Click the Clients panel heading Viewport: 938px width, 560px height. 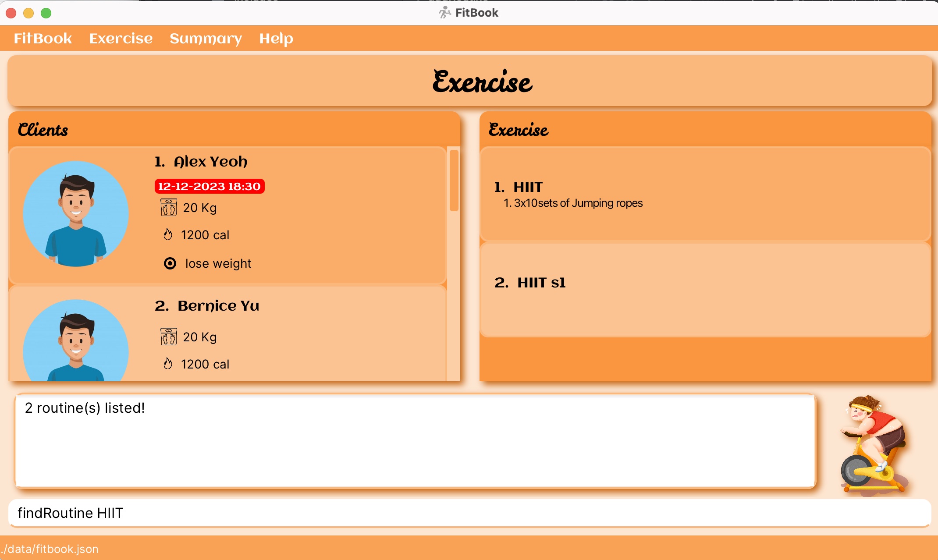[x=43, y=130]
